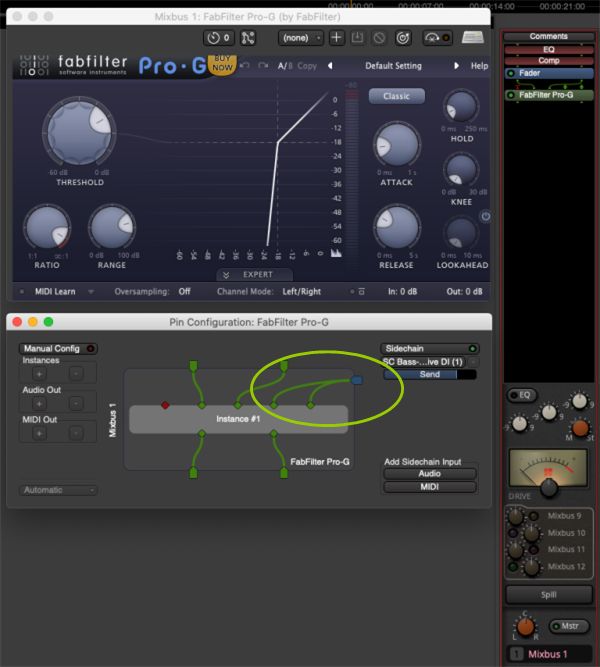Add an Audio Out with plus
This screenshot has width=600, height=667.
pyautogui.click(x=39, y=403)
